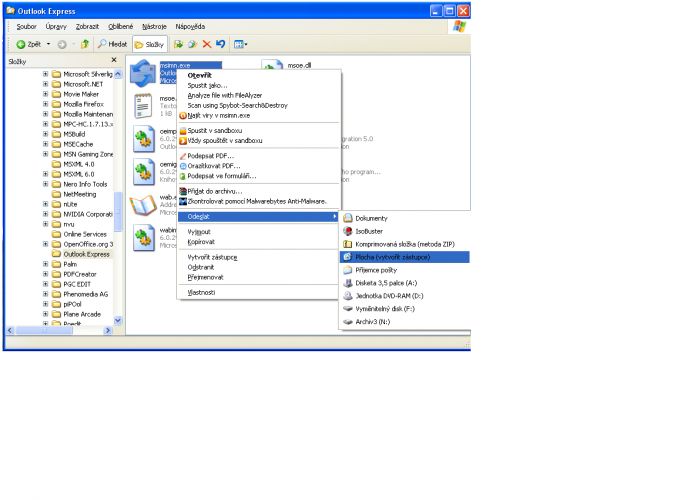Select Podepsat ve formuláři… entry
This screenshot has height=500, width=687.
(259, 176)
